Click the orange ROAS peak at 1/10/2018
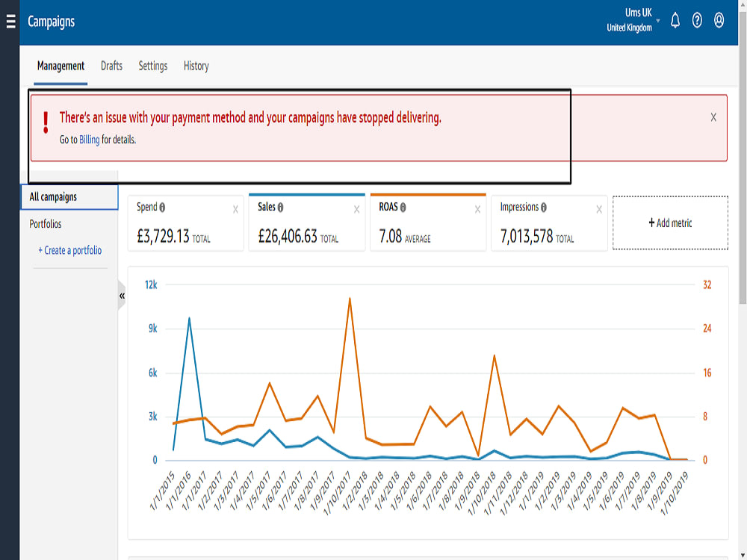 coord(495,355)
